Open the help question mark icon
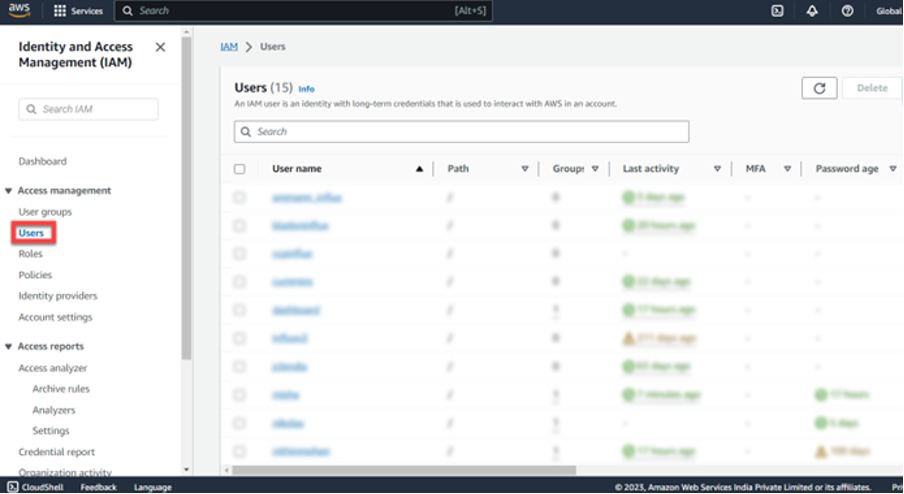The width and height of the screenshot is (904, 494). point(847,11)
